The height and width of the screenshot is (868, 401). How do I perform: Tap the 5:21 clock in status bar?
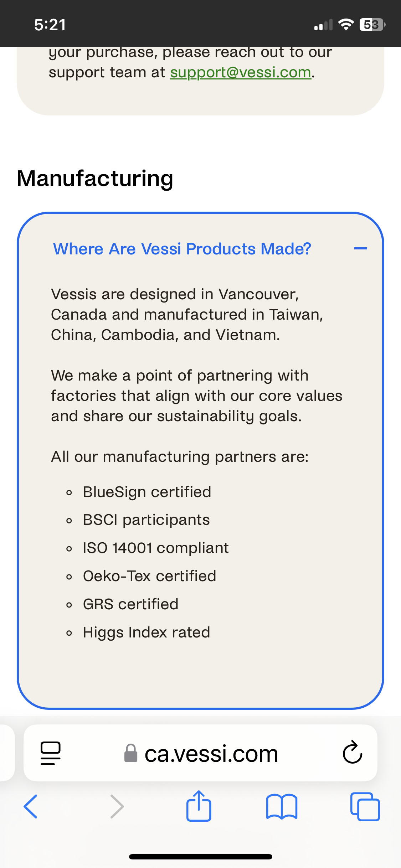(50, 25)
